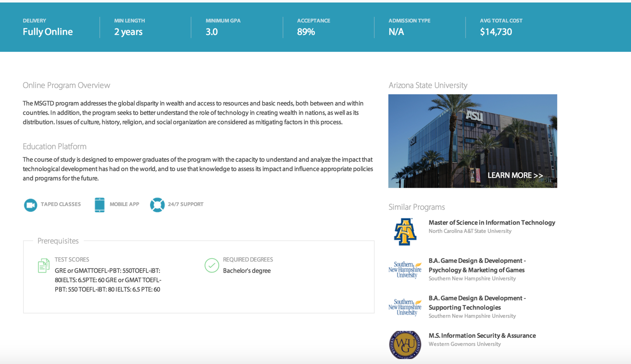Screen dimensions: 631x364
Task: Open M.S. Information Security & Assurance program
Action: 482,335
